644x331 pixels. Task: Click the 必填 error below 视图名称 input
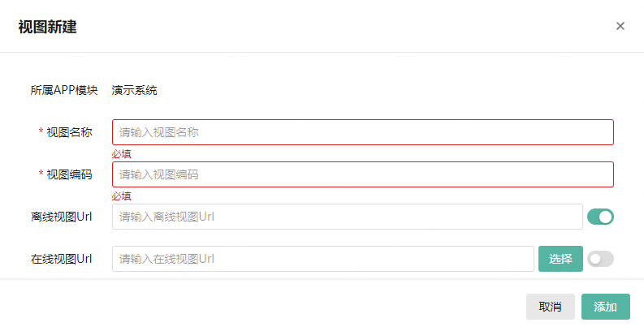(x=122, y=153)
